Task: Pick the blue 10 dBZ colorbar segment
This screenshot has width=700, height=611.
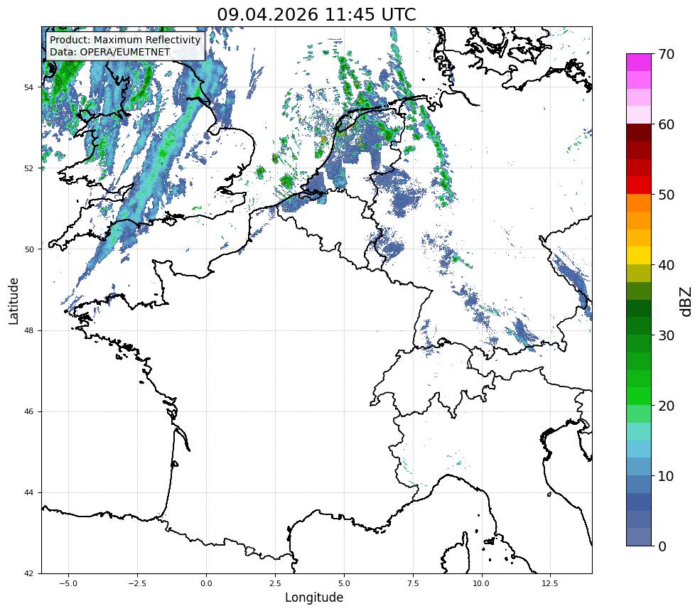Action: tap(638, 484)
